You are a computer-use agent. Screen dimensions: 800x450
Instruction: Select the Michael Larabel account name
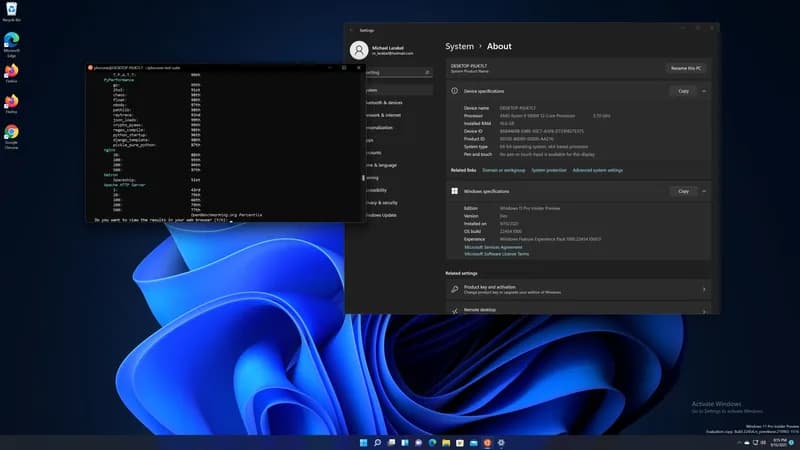point(388,48)
